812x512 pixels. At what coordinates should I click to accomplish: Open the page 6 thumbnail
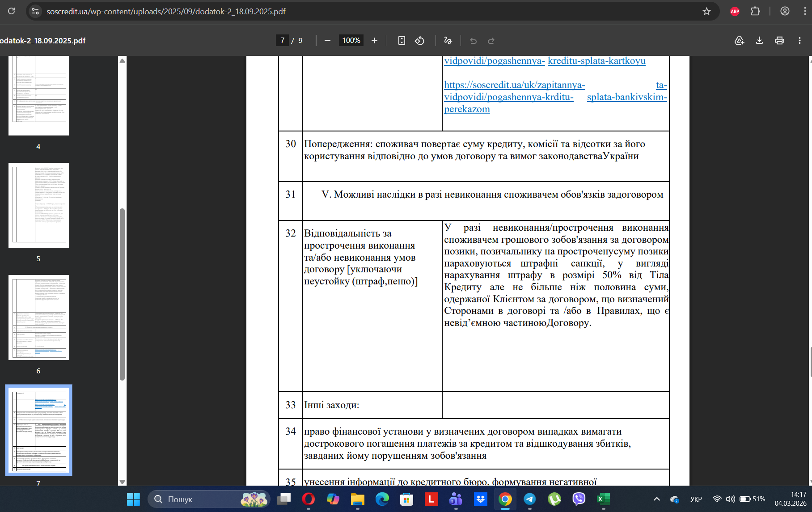pos(38,317)
